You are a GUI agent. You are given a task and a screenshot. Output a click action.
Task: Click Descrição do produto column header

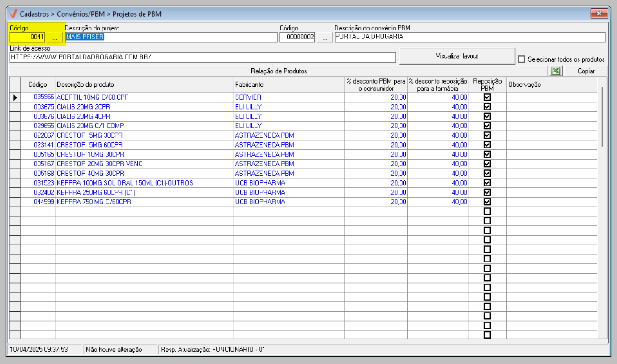(145, 85)
